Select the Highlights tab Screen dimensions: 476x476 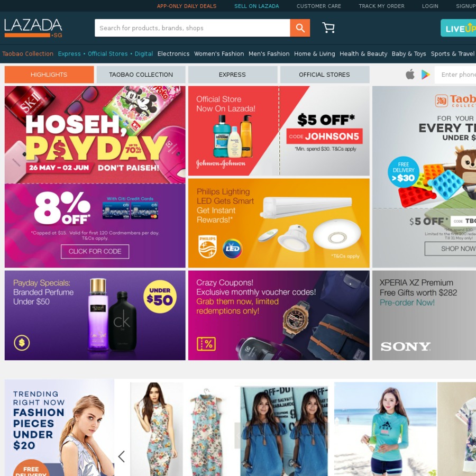coord(49,75)
